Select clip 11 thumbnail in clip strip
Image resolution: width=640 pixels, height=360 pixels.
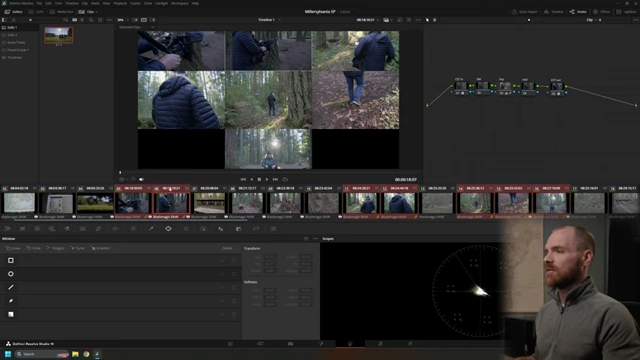point(361,203)
